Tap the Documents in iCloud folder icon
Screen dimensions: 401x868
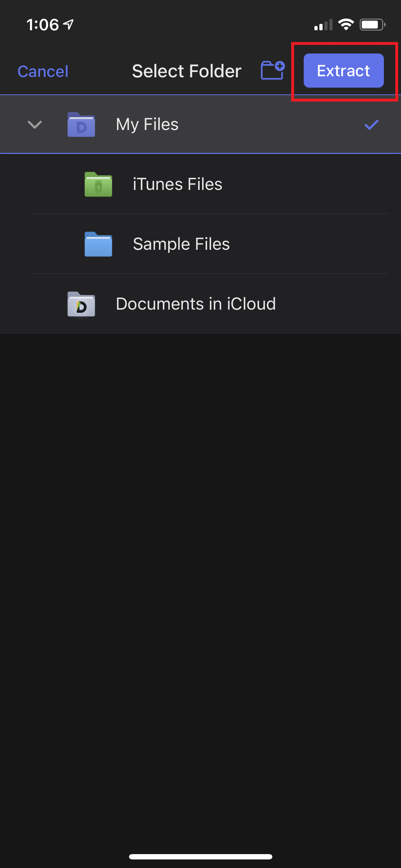pos(81,304)
